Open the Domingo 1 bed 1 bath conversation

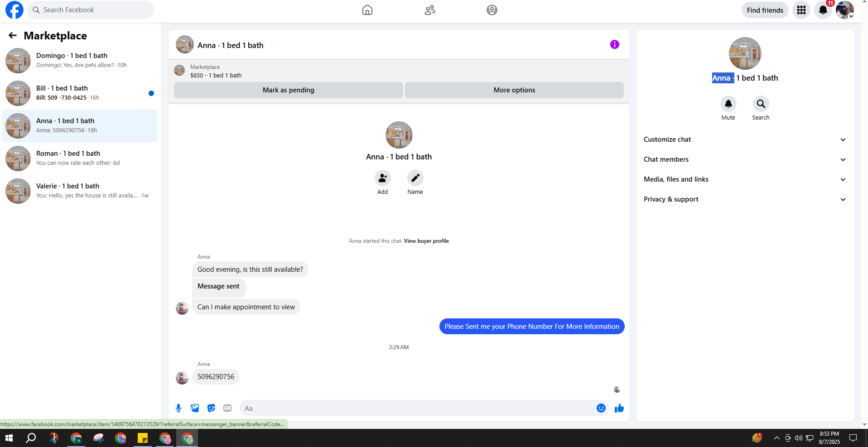(x=80, y=61)
